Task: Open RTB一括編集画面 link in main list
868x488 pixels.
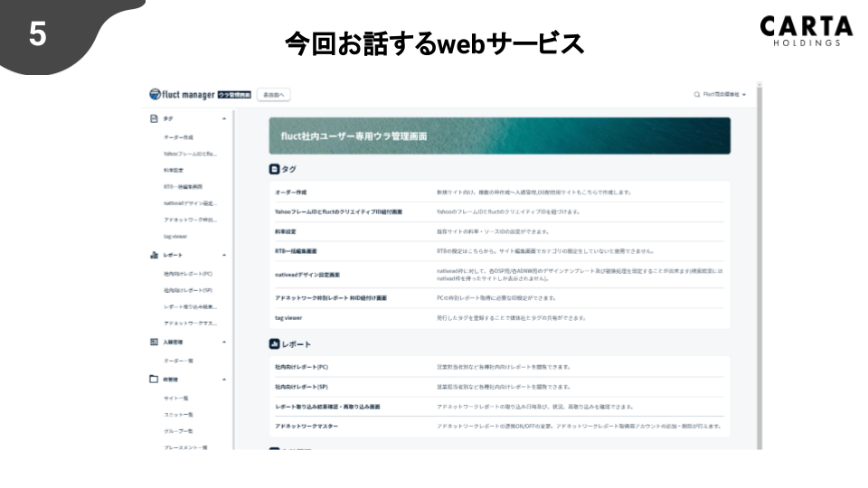Action: pos(296,251)
